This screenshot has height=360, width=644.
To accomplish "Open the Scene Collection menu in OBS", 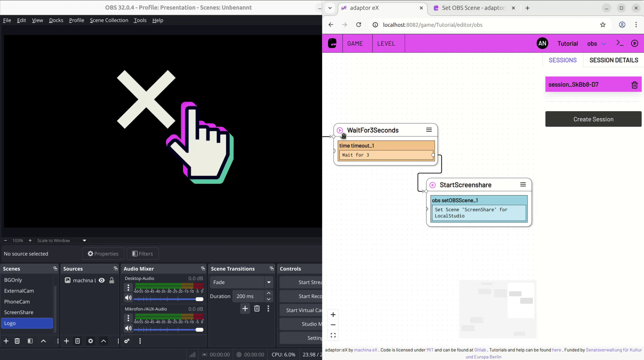I will (109, 20).
